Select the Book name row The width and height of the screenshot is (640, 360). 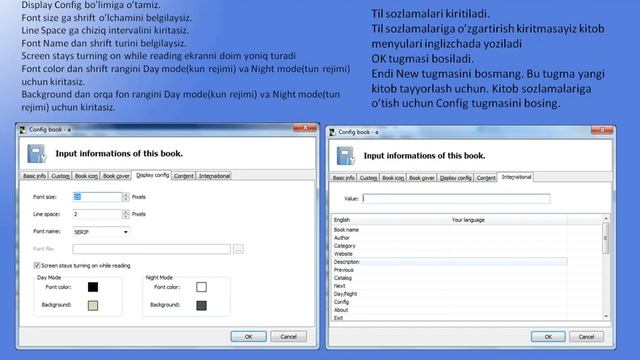tap(450, 230)
